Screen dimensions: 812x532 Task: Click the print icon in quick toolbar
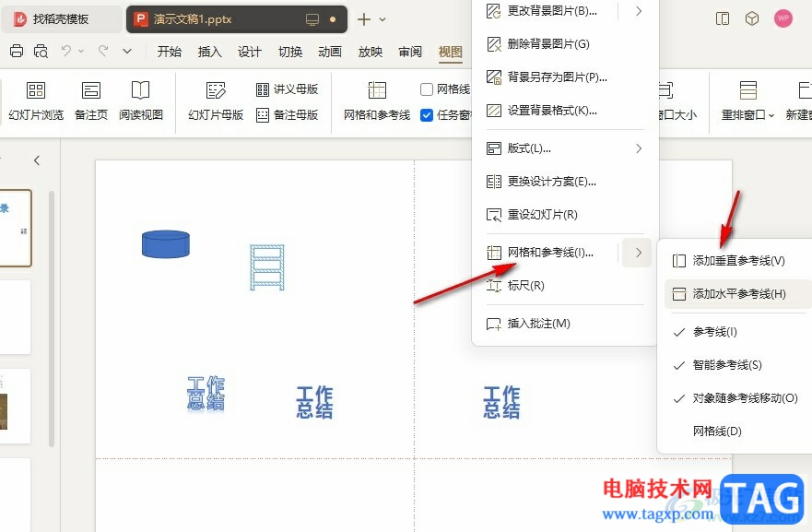[17, 51]
